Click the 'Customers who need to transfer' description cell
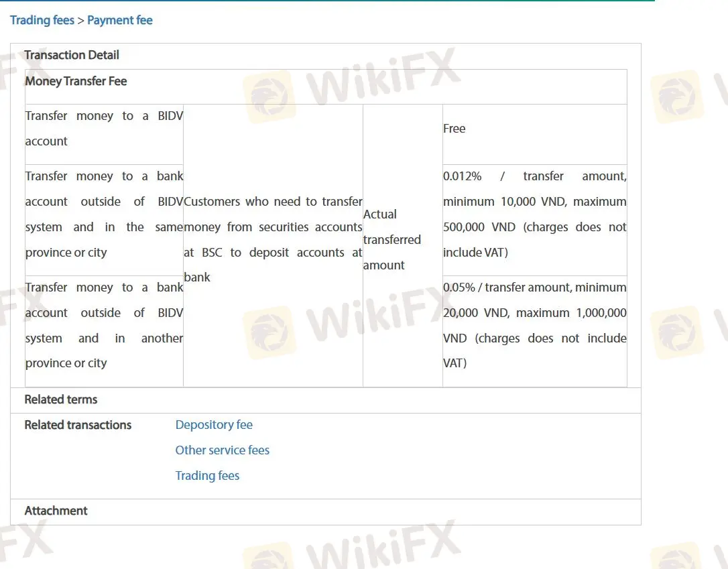The height and width of the screenshot is (569, 728). click(273, 239)
